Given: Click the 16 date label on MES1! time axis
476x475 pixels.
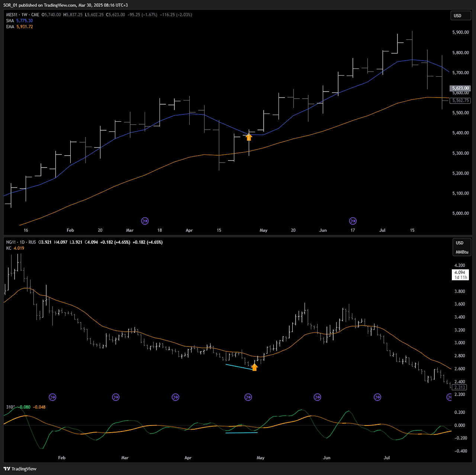Looking at the screenshot, I should tap(26, 230).
